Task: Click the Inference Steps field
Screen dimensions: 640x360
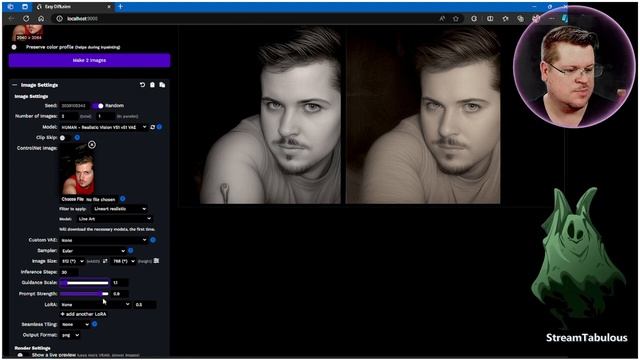Action: [69, 272]
